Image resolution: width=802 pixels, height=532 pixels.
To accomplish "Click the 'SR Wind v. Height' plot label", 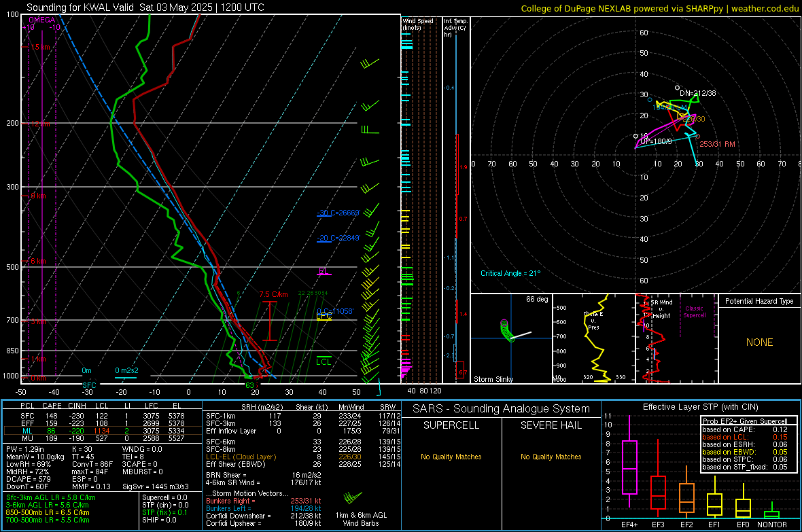I will [x=661, y=309].
